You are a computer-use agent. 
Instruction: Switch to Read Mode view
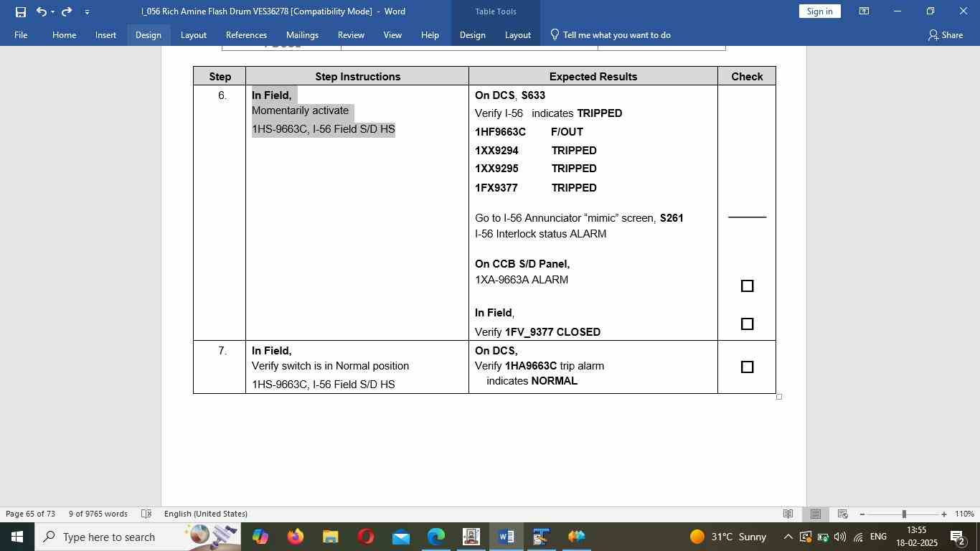coord(788,514)
